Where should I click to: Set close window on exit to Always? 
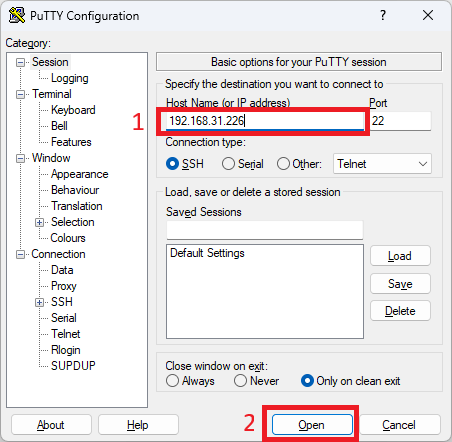tap(172, 381)
